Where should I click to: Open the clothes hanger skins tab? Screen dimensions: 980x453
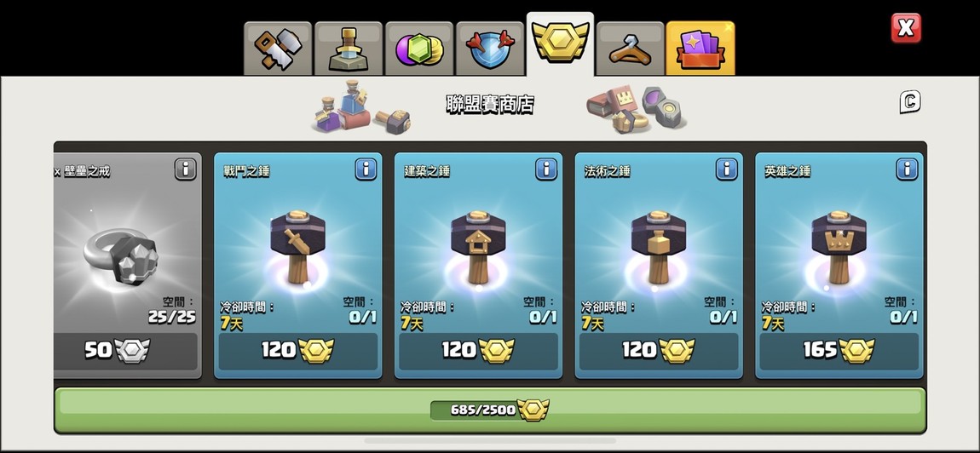(630, 49)
